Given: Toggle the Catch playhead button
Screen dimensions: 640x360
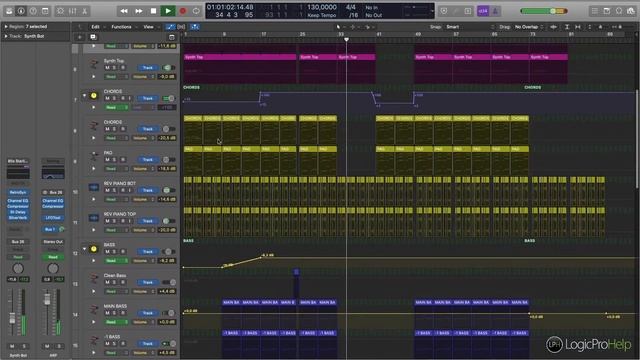Looking at the screenshot, I should (x=195, y=27).
